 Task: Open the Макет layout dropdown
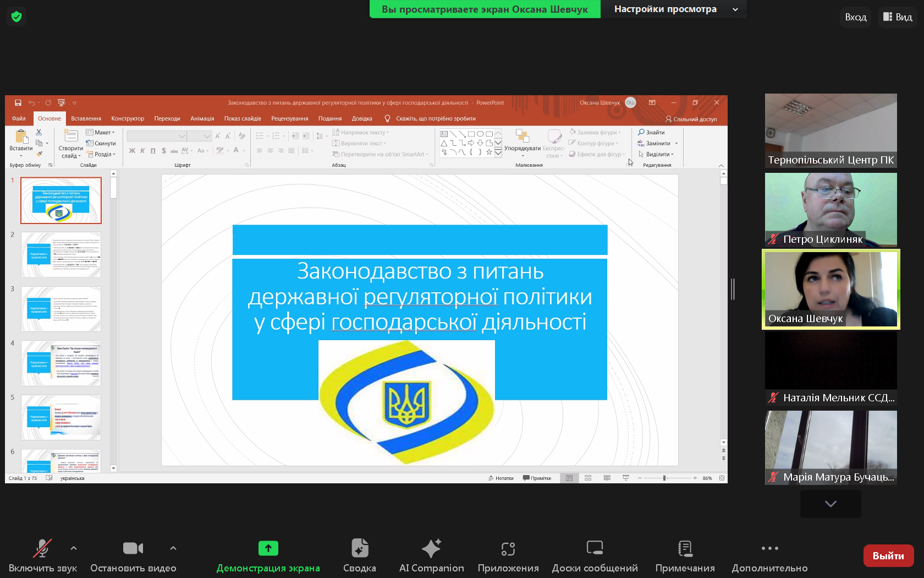(101, 132)
